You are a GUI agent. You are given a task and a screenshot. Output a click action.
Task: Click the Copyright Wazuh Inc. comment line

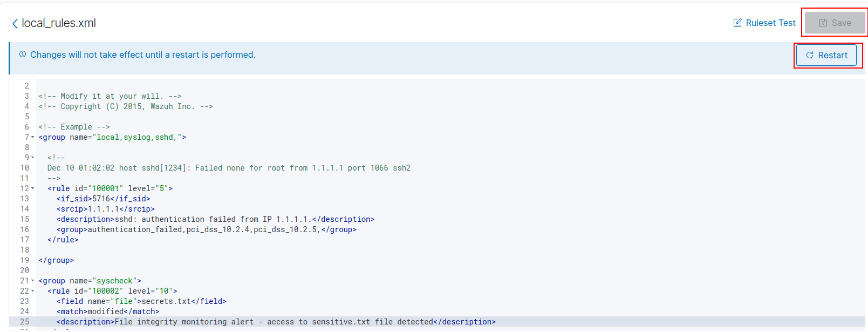click(x=126, y=106)
